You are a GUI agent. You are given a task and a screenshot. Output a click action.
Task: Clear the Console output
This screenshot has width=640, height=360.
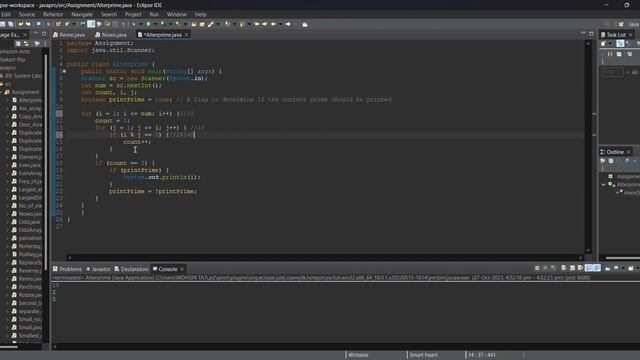click(x=563, y=268)
